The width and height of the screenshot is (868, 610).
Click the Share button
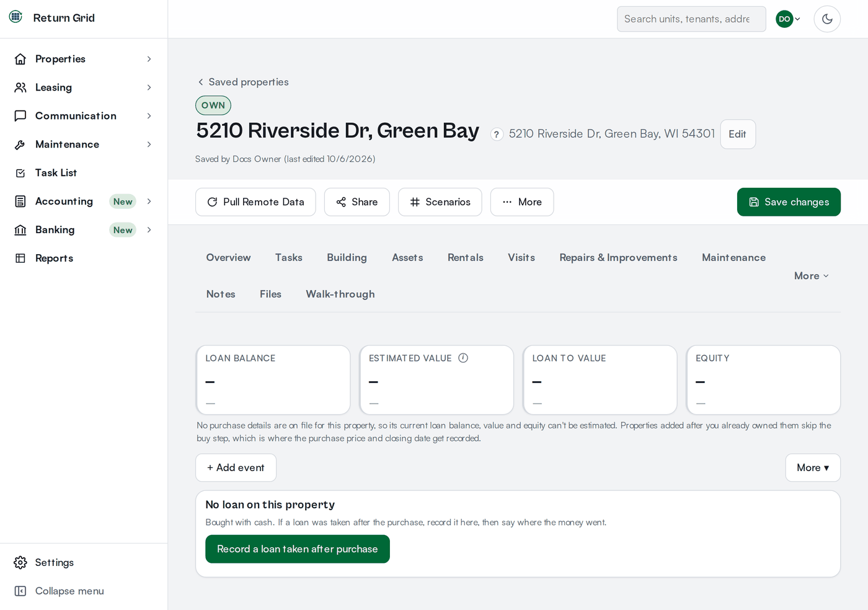pyautogui.click(x=357, y=202)
